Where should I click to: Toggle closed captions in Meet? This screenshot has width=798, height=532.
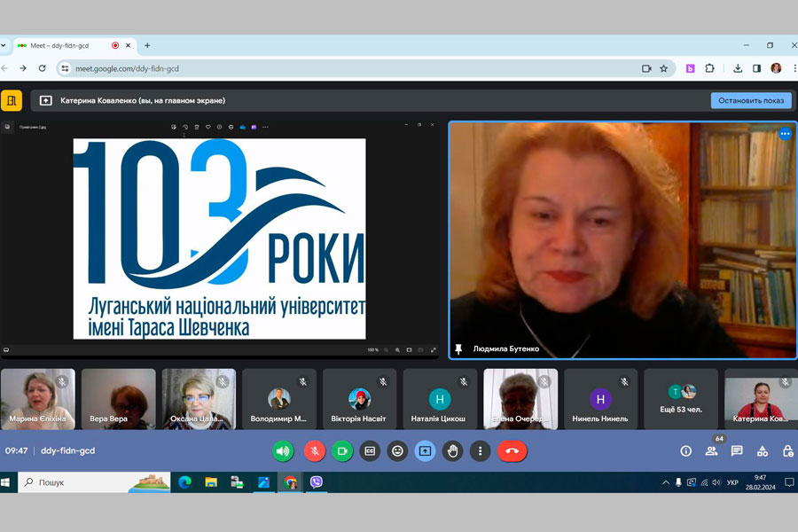pos(370,451)
